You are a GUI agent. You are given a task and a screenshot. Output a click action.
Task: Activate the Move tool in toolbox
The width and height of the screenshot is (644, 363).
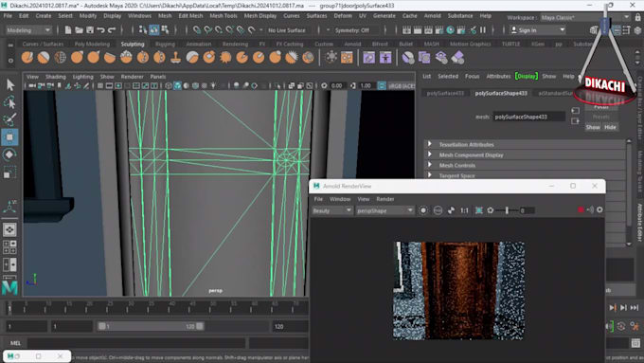click(x=9, y=136)
